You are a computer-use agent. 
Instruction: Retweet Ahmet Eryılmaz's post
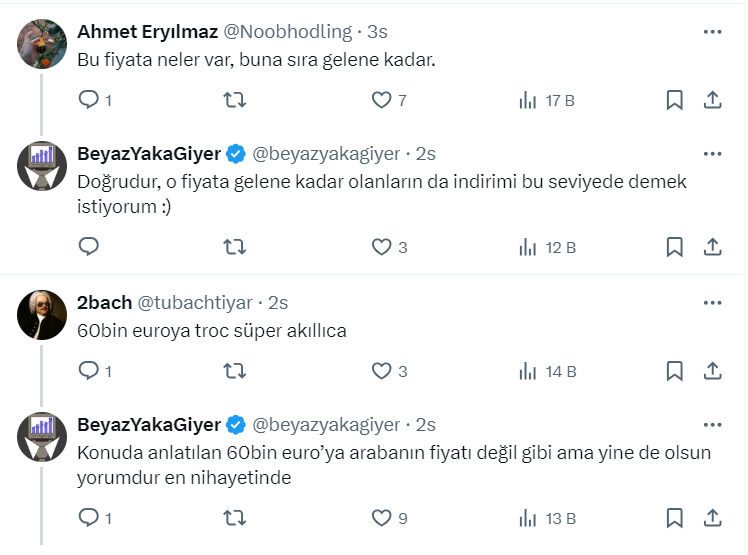click(x=234, y=100)
